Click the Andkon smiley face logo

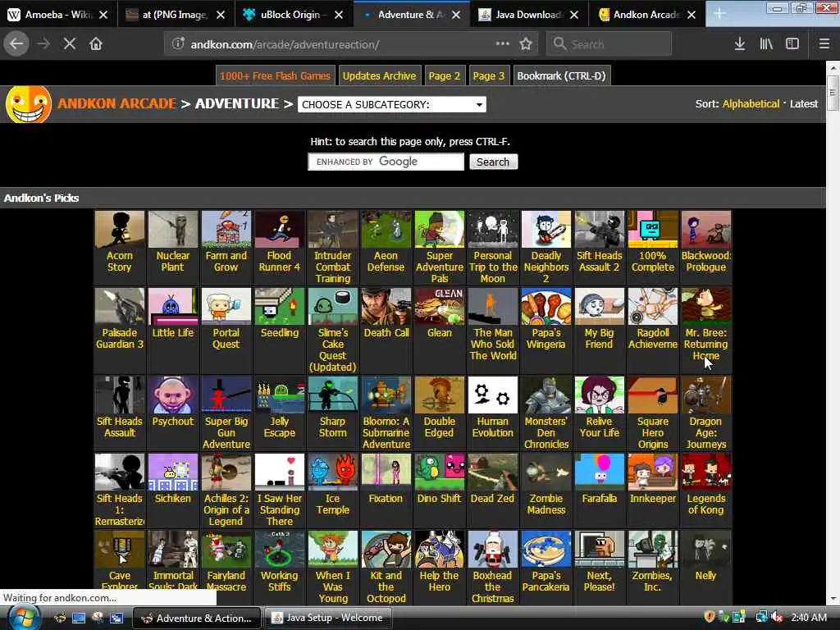[x=29, y=104]
